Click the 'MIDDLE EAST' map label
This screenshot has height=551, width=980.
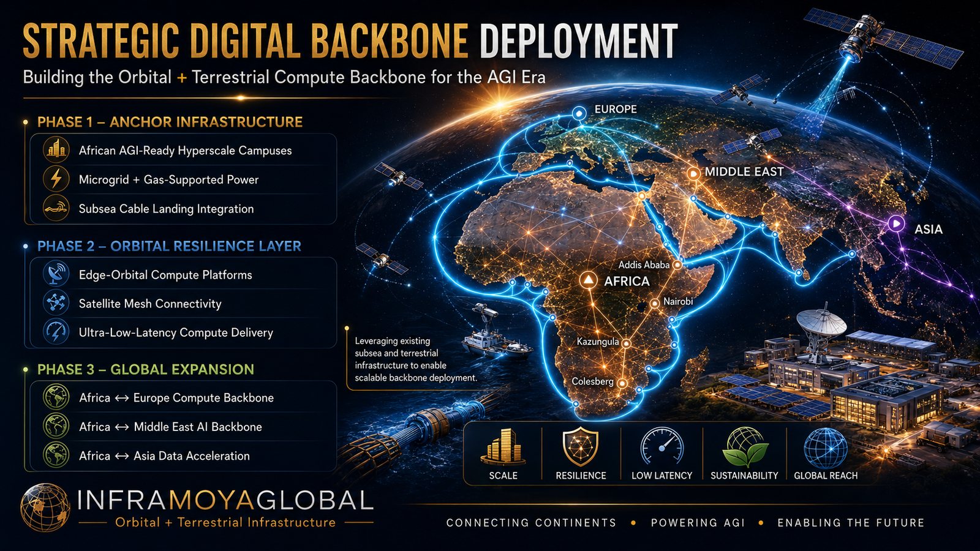click(744, 172)
